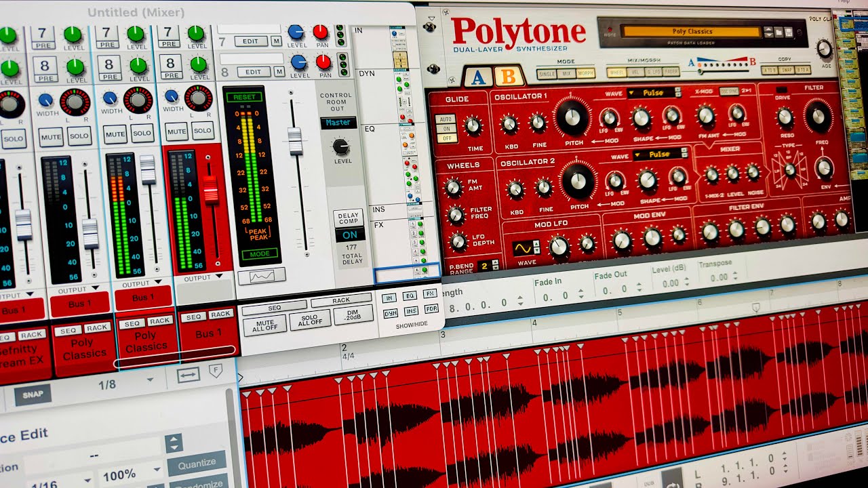The image size is (868, 488).
Task: Click SOLO ALL OFF in the master section
Action: coord(310,320)
